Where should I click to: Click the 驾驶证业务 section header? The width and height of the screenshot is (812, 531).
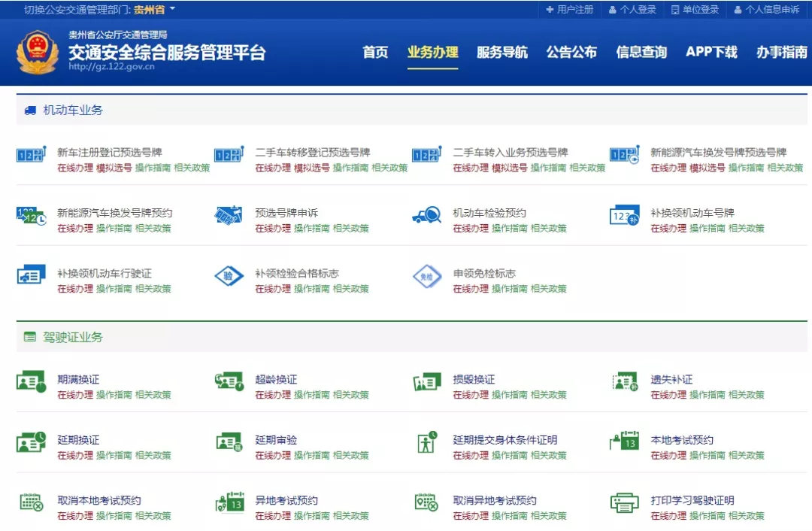73,338
